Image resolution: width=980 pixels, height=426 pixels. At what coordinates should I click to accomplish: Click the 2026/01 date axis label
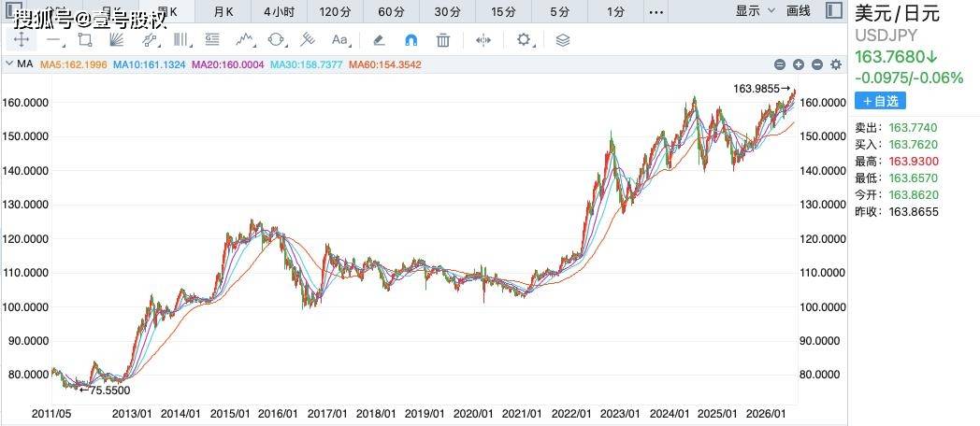(x=766, y=414)
